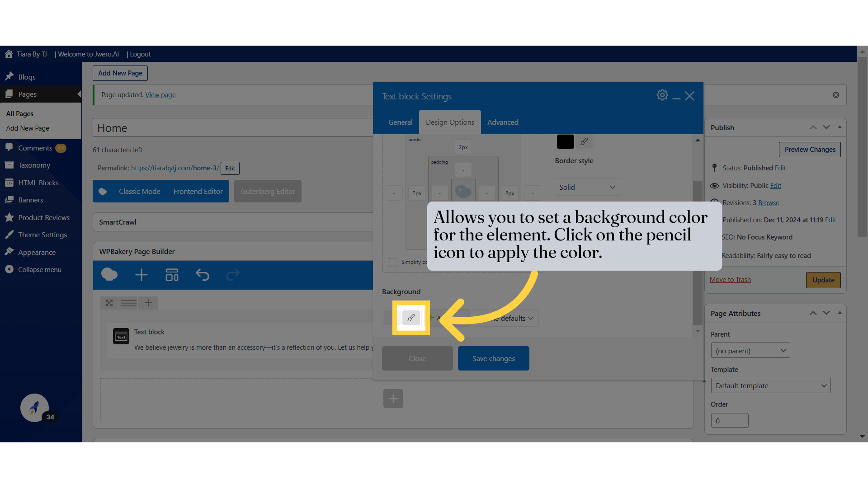Switch to the Advanced tab

coord(503,122)
